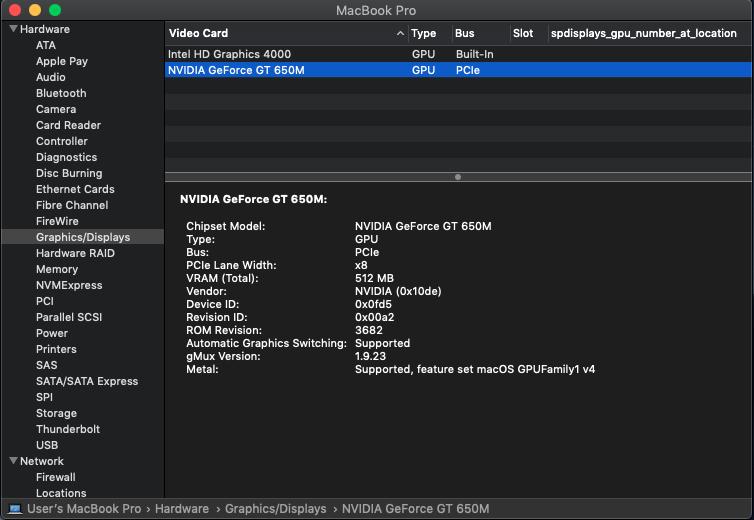Open the Printers section

coord(56,349)
